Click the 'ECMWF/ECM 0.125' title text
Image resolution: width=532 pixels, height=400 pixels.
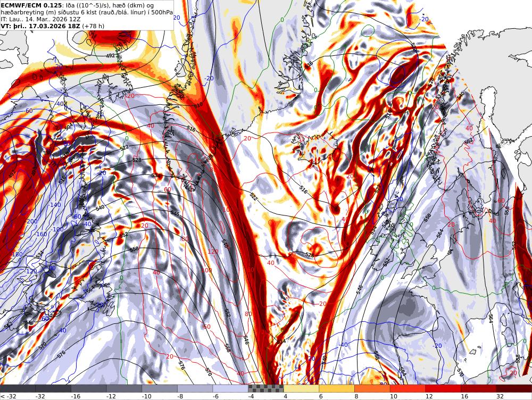point(31,5)
